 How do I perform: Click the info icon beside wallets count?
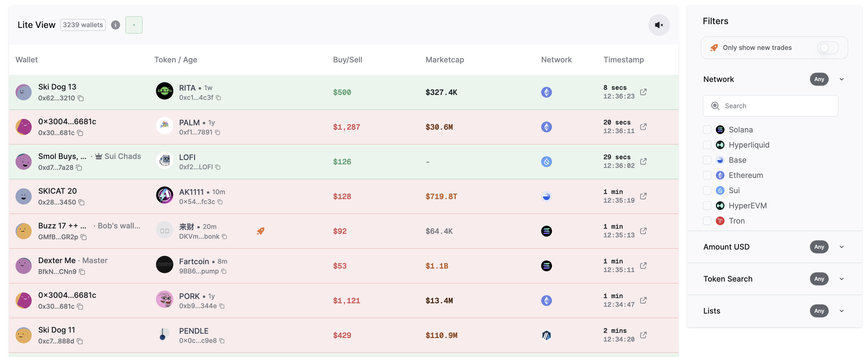tap(115, 25)
